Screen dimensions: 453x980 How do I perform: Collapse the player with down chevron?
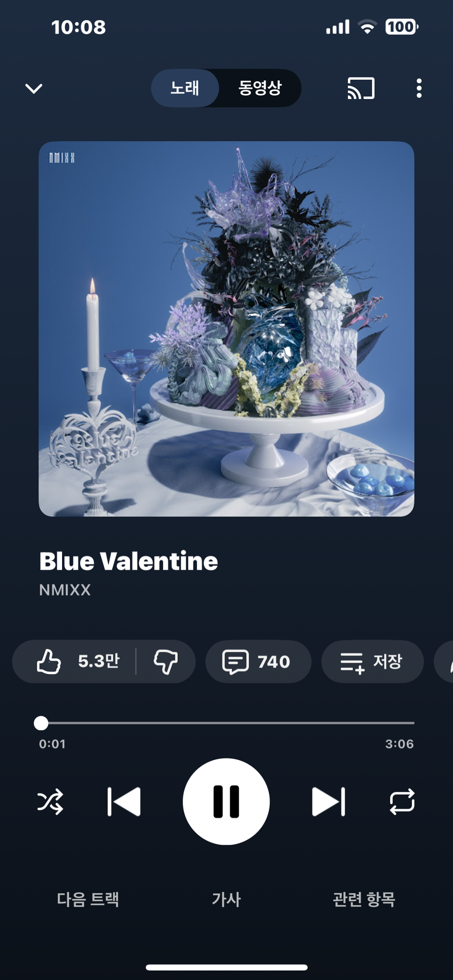point(34,88)
